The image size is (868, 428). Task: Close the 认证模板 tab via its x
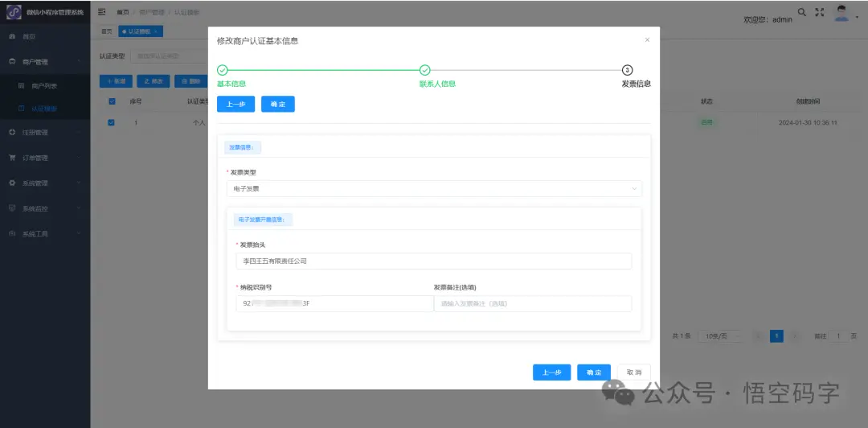(156, 31)
